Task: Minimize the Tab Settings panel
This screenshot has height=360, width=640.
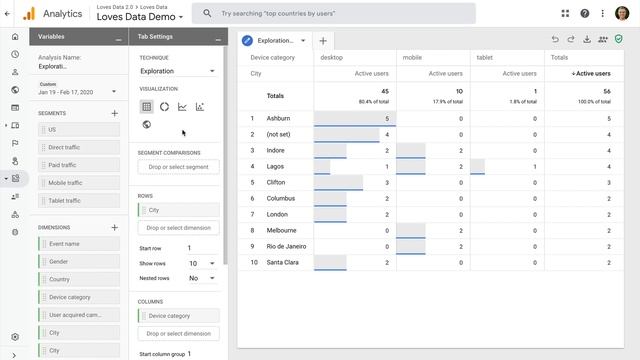Action: coord(218,40)
